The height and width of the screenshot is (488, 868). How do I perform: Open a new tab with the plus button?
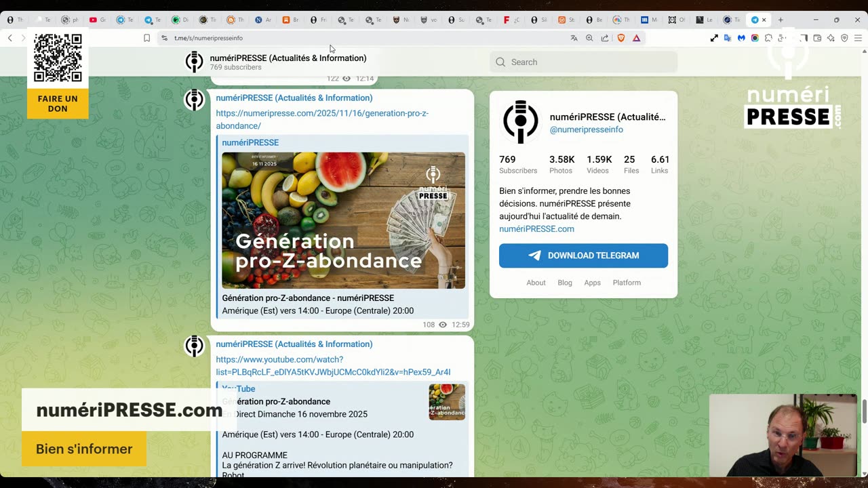pyautogui.click(x=781, y=20)
